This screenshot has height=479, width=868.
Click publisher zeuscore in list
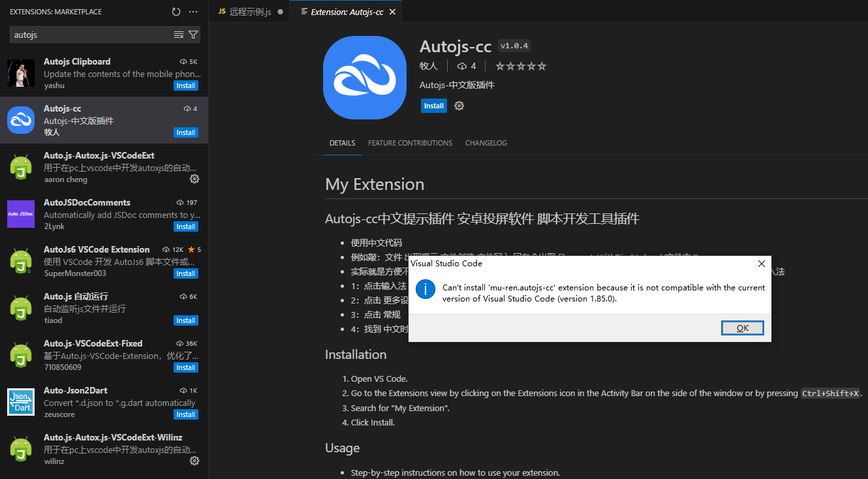(x=59, y=414)
